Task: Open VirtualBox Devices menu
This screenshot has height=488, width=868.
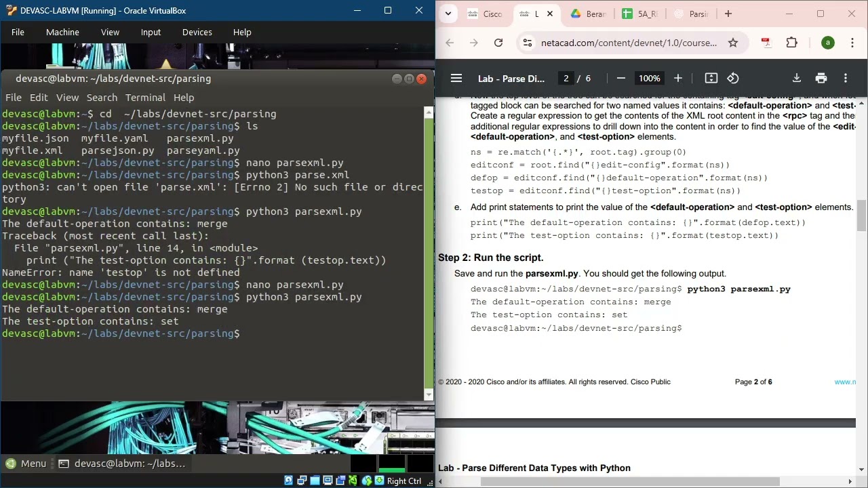Action: pos(197,32)
